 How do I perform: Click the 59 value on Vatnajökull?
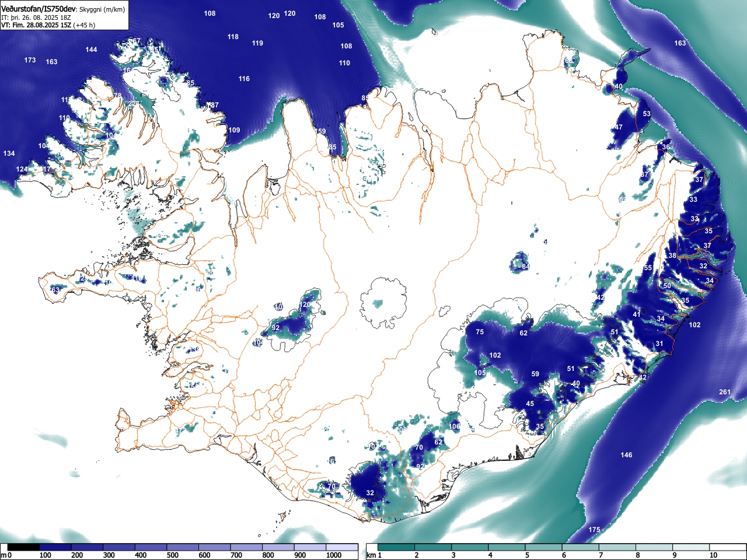tap(535, 374)
